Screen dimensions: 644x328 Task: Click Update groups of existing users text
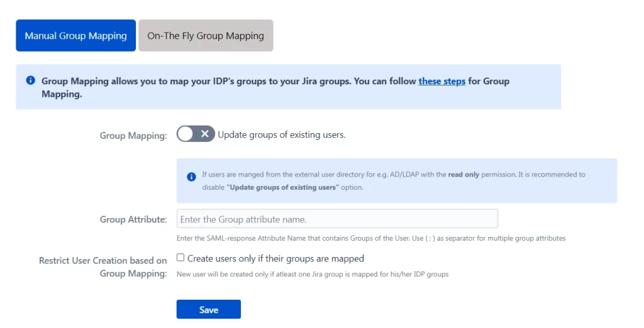coord(281,134)
